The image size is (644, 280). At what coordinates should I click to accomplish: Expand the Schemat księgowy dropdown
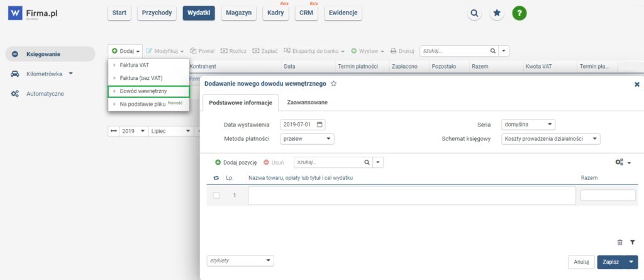pyautogui.click(x=551, y=138)
